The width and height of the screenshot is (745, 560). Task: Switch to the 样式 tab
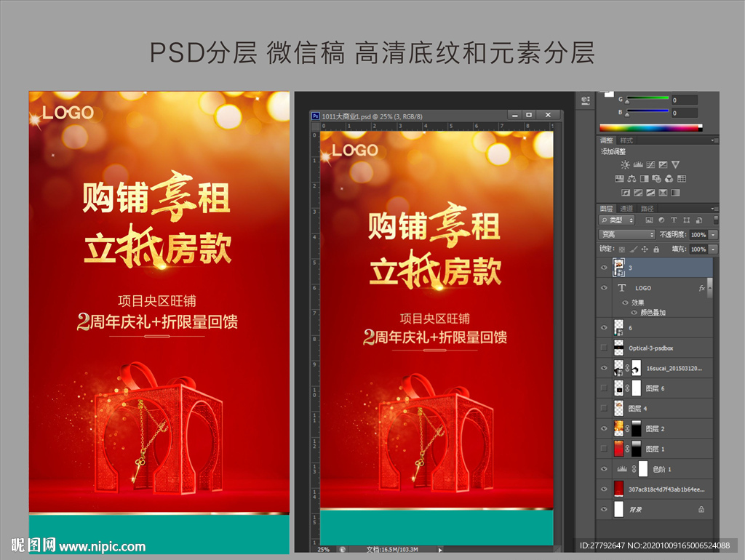[626, 140]
